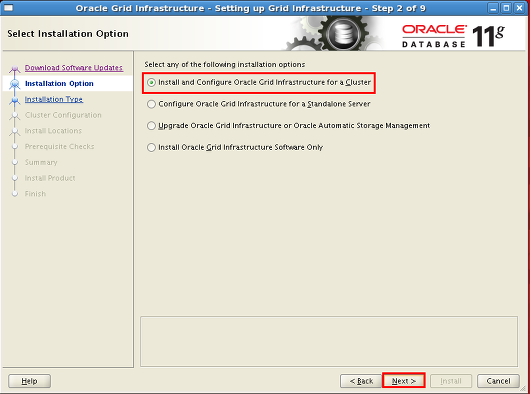Select the Installation Option step in sidebar
The height and width of the screenshot is (394, 530).
pos(59,83)
